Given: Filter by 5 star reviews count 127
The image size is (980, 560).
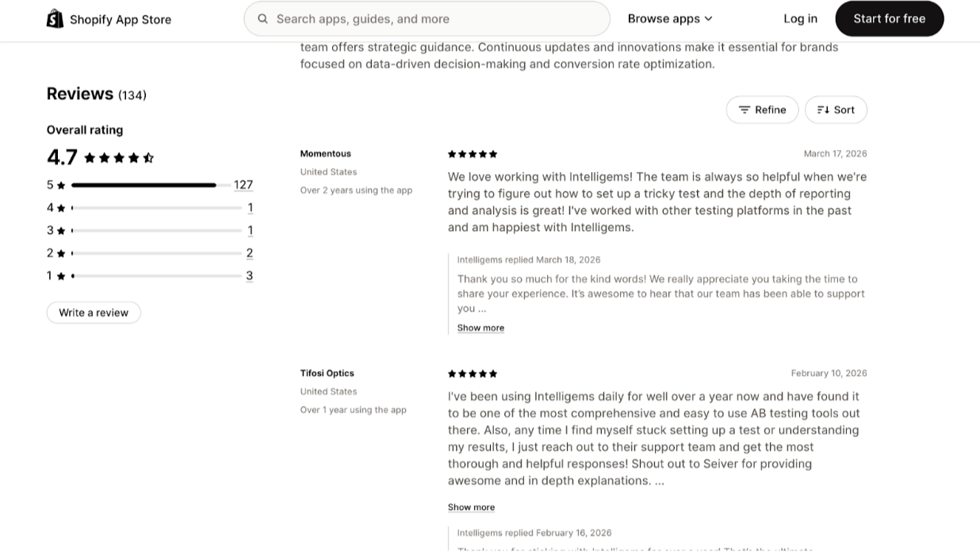Looking at the screenshot, I should pos(243,185).
